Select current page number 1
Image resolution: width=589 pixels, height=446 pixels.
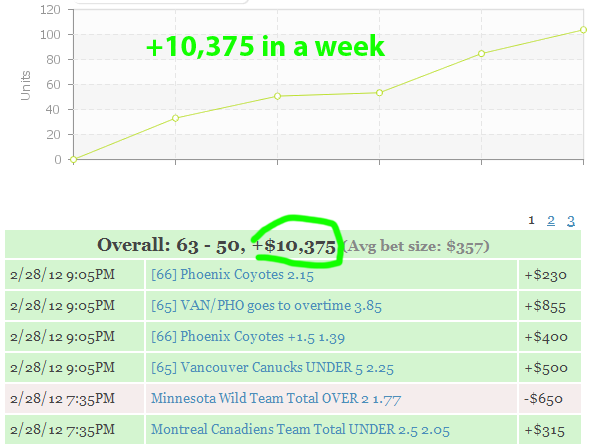[x=531, y=220]
